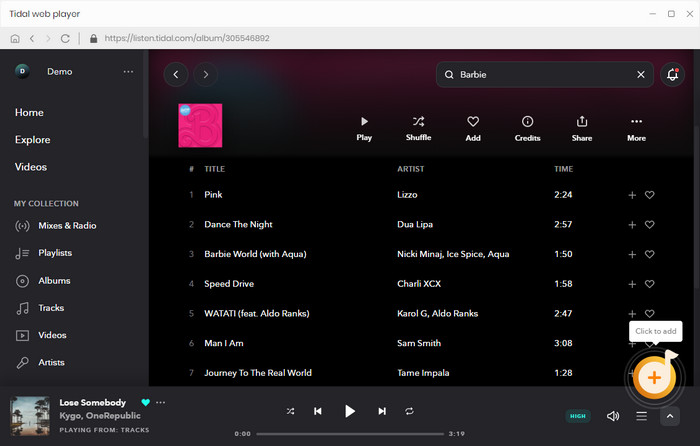Mute audio with the speaker icon

(x=613, y=416)
